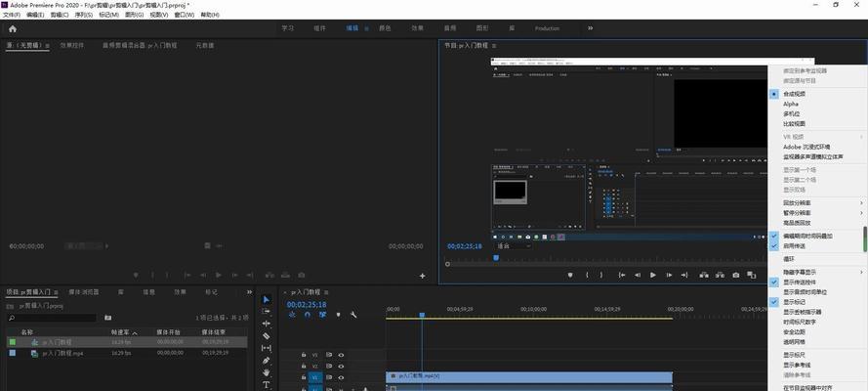Image resolution: width=868 pixels, height=391 pixels.
Task: Click the Project panel search field
Action: pyautogui.click(x=52, y=318)
